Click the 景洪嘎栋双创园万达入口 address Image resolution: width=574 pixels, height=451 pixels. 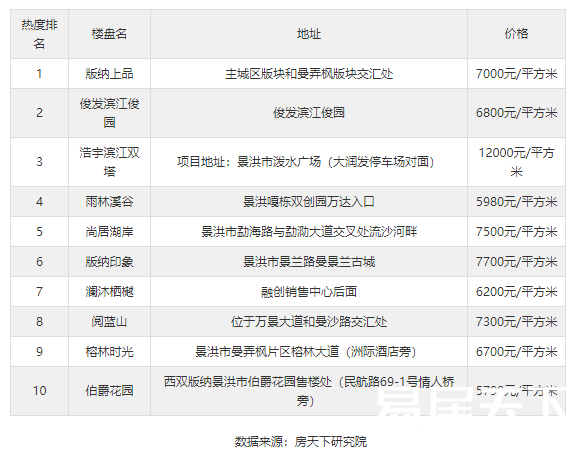coord(309,202)
